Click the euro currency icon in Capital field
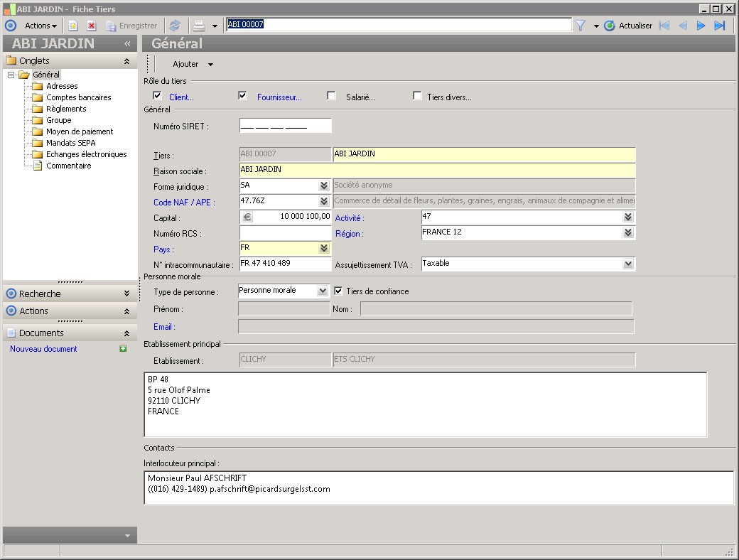 [247, 217]
